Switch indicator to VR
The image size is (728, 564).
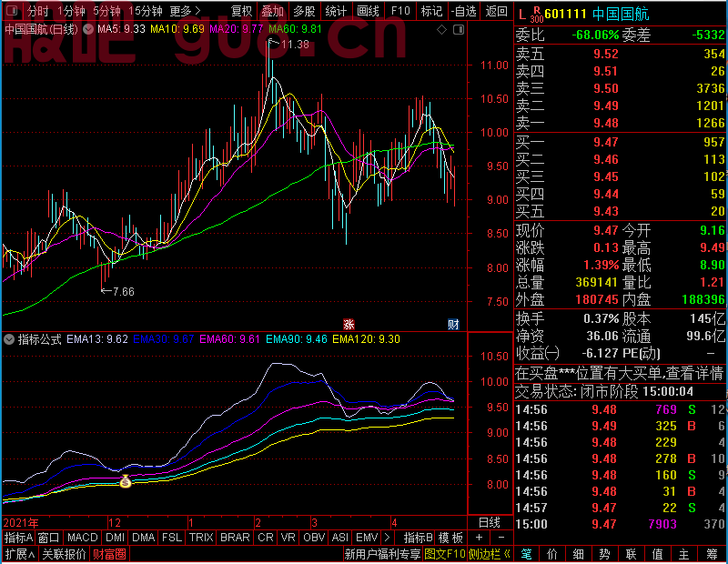click(x=288, y=538)
